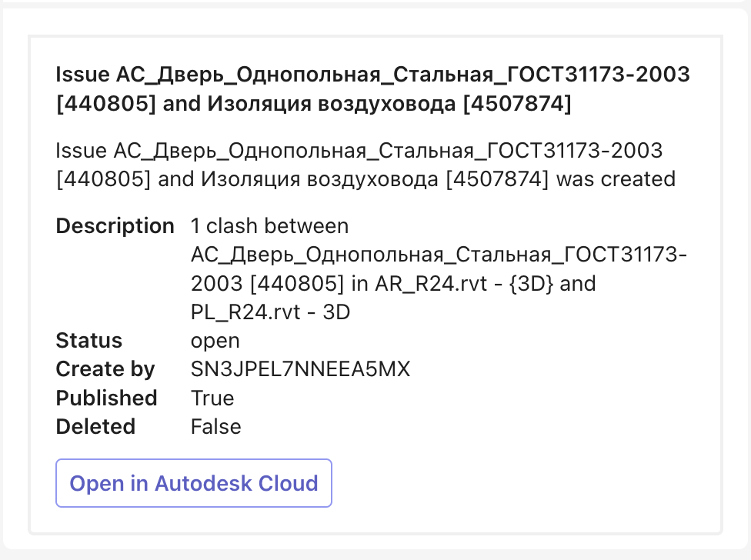Screen dimensions: 751x560
Task: Click the Open in Autodesk Cloud button
Action: 193,483
